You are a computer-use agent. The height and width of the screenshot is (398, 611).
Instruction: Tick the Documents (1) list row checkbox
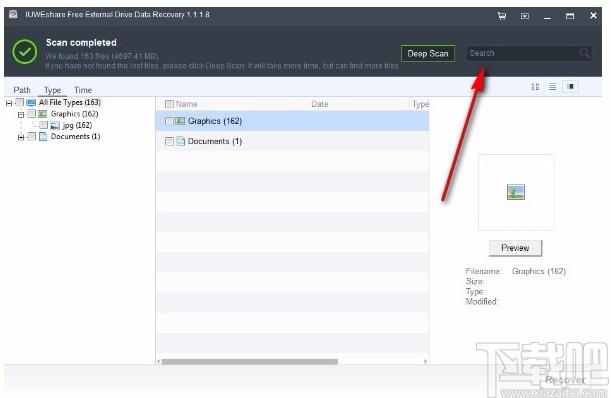[x=169, y=141]
